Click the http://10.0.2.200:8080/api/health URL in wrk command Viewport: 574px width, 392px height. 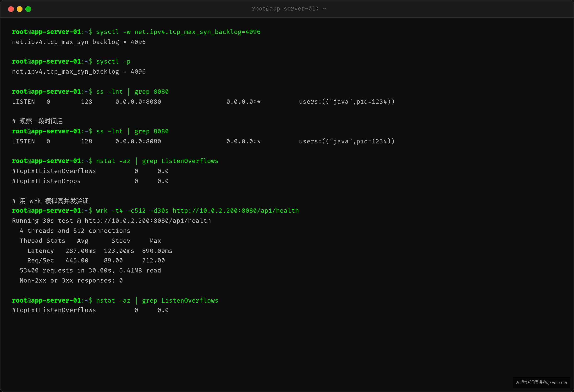[236, 211]
